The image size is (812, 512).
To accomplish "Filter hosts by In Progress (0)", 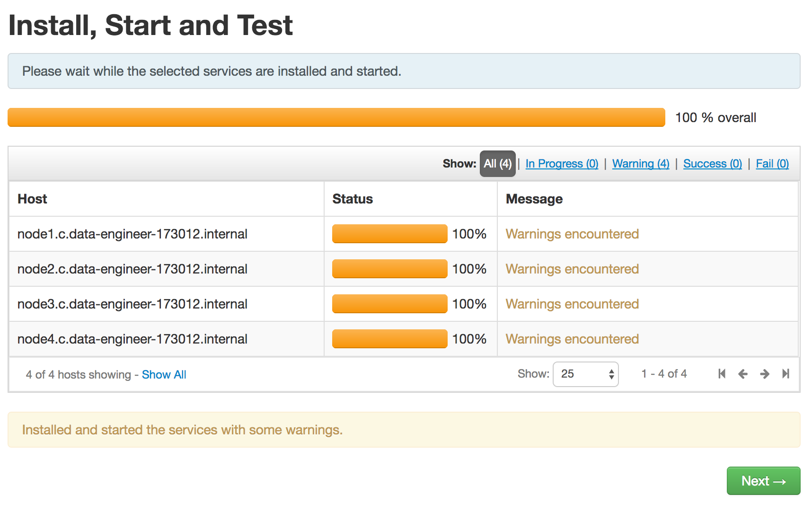I will point(562,164).
